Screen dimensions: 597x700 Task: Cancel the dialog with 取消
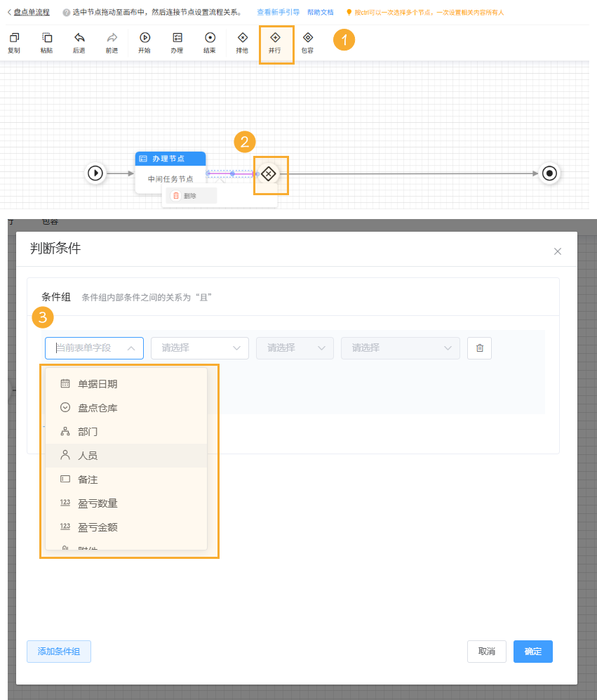pyautogui.click(x=486, y=652)
